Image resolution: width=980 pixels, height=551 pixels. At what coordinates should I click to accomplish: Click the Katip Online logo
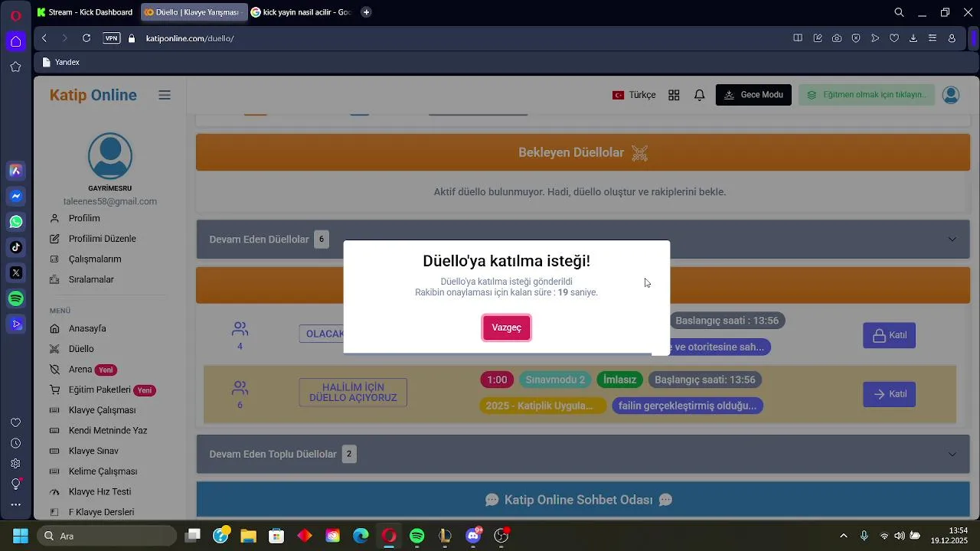click(93, 95)
